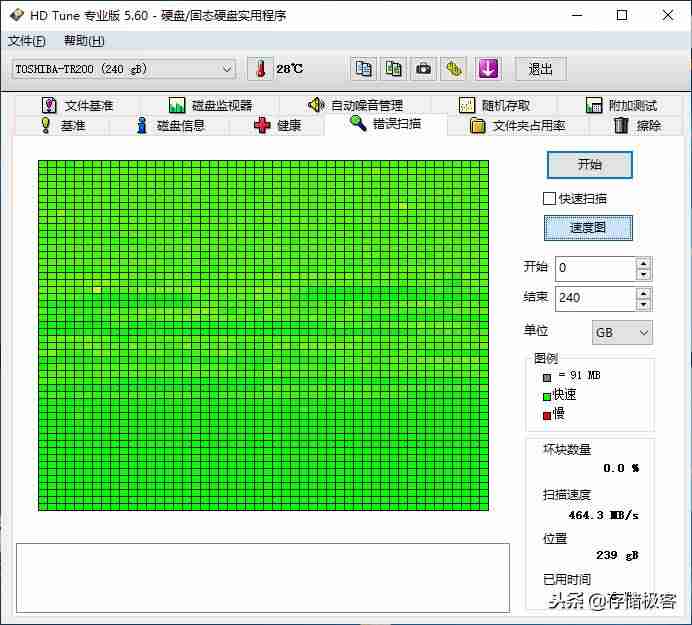This screenshot has height=625, width=692.
Task: Enable the 快速扫描 quick scan checkbox
Action: tap(549, 199)
